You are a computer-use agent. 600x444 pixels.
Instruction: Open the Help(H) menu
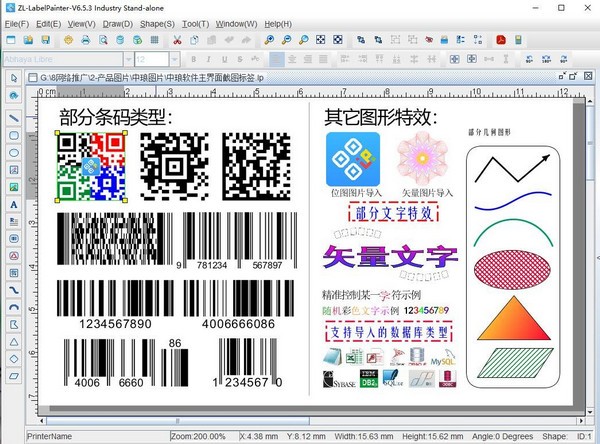[278, 24]
